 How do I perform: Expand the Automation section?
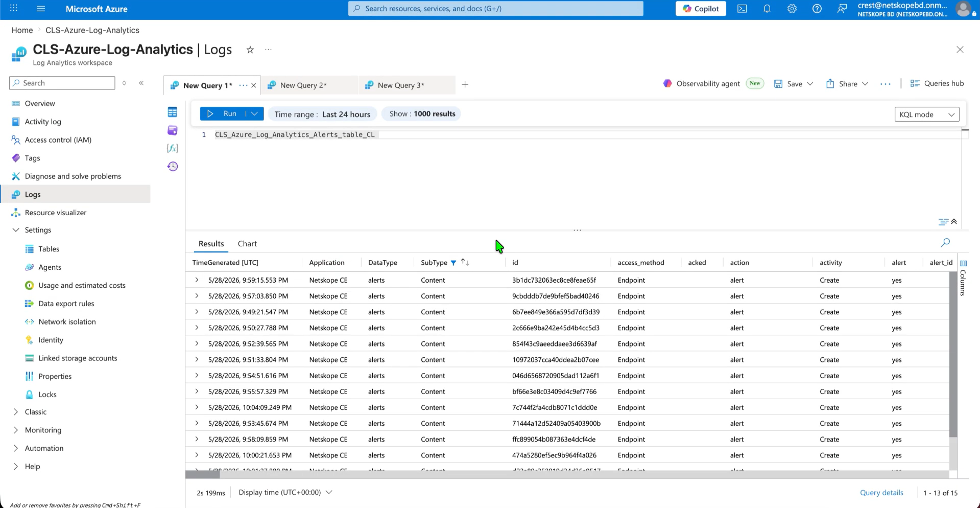coord(16,448)
